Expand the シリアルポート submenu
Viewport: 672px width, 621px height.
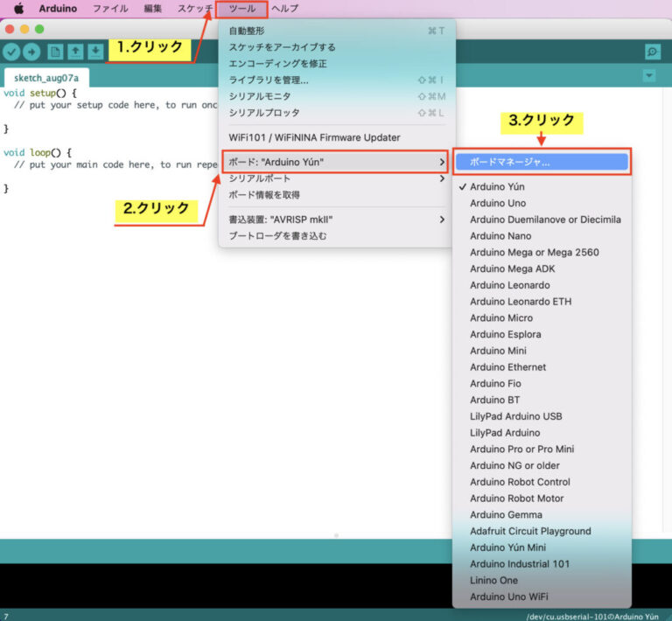[332, 178]
